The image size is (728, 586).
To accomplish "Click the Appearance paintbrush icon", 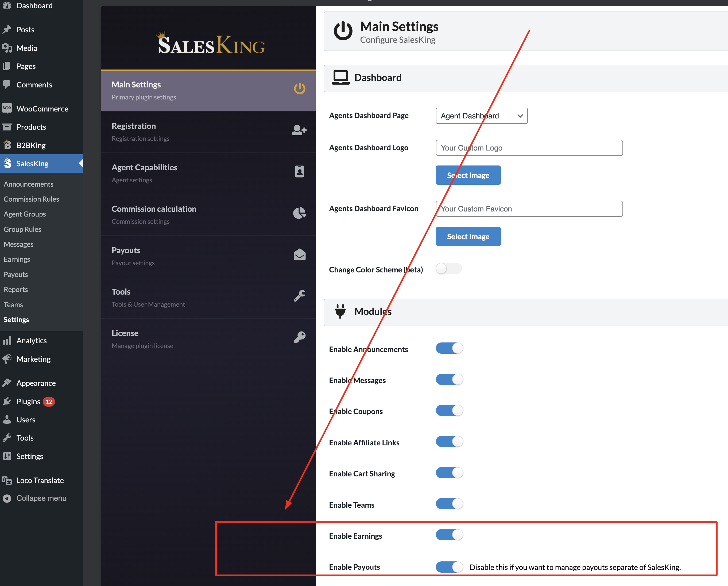I will 7,383.
